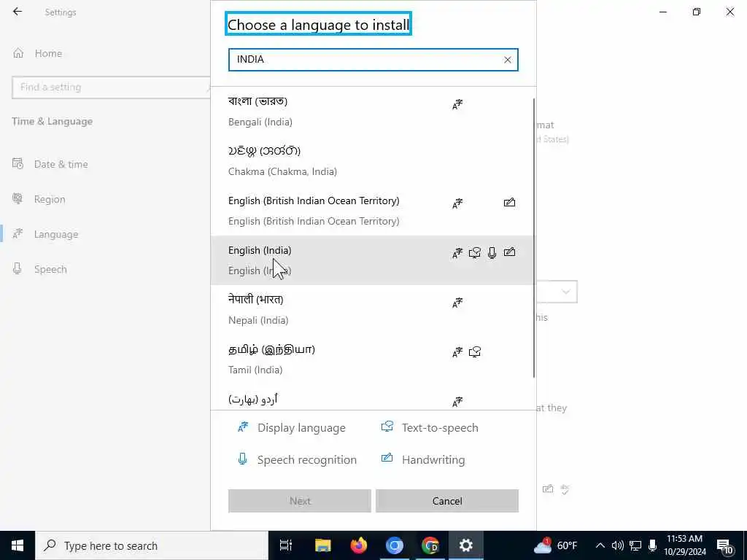Click the Settings gear taskbar icon

(466, 545)
